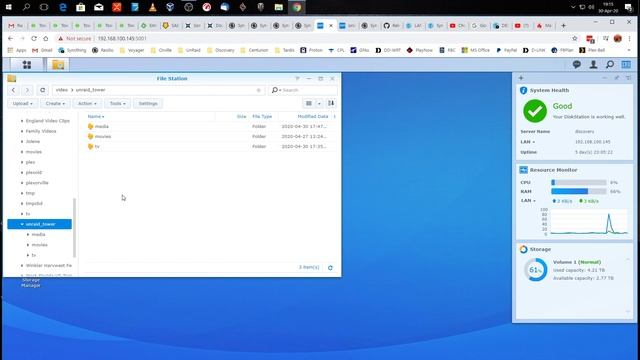Sort list by File Type column

tap(262, 116)
